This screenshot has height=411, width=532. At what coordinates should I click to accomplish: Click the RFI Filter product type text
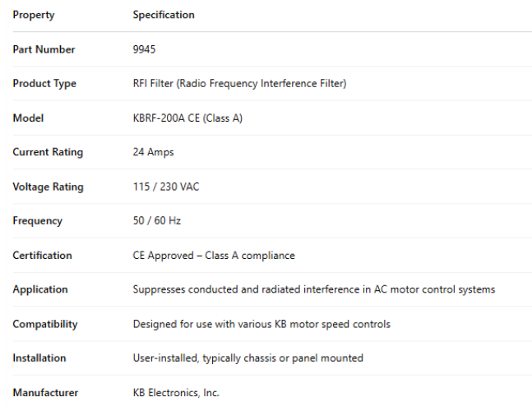[239, 84]
